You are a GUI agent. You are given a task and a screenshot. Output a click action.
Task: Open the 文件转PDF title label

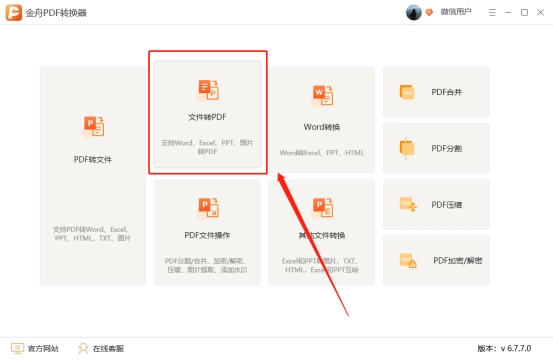[207, 117]
